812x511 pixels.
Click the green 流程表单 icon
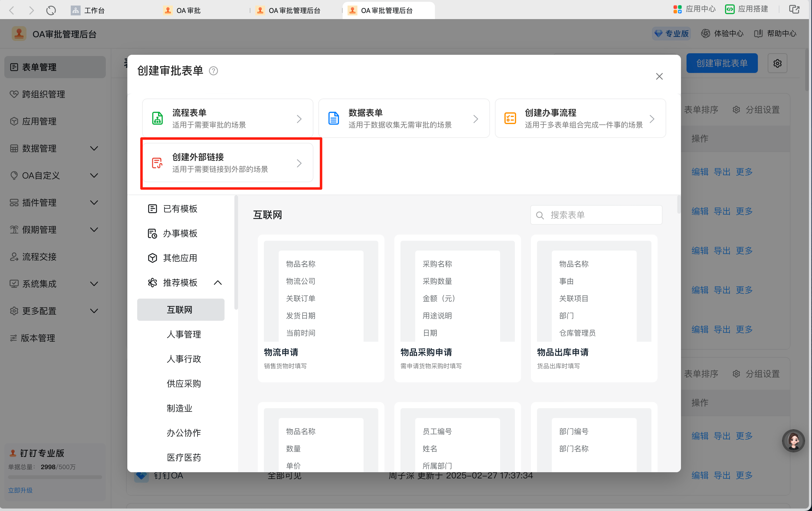157,119
